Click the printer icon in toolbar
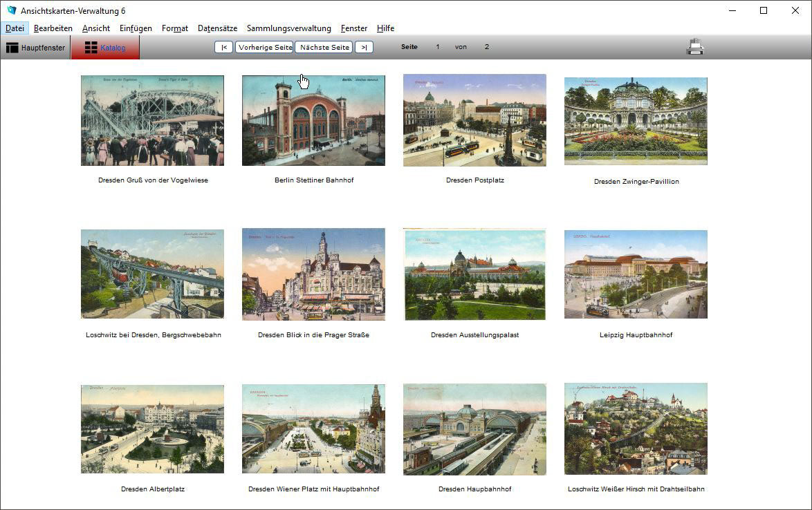Viewport: 812px width, 510px height. pyautogui.click(x=694, y=47)
